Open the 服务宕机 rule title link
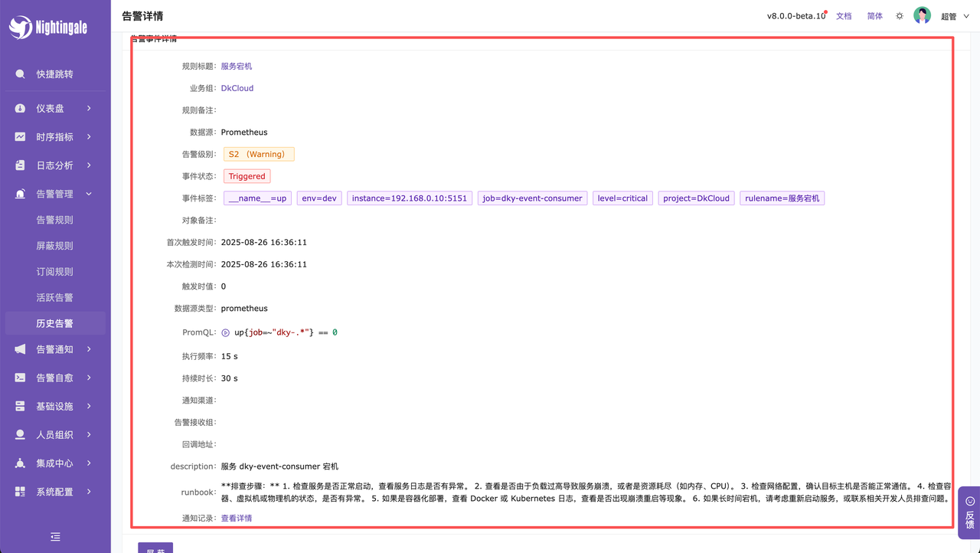 pyautogui.click(x=237, y=67)
